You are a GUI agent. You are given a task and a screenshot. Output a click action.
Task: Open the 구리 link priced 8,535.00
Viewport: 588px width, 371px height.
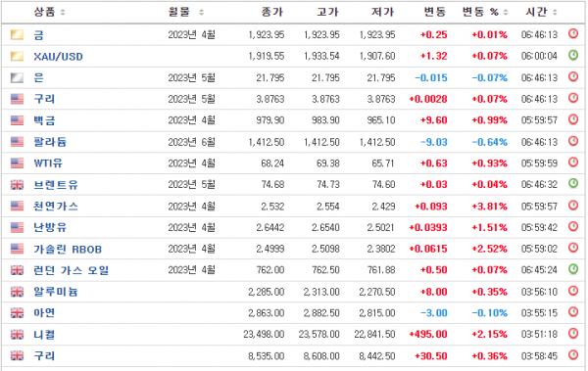point(44,355)
